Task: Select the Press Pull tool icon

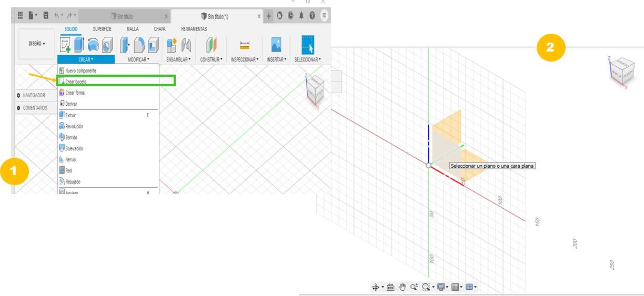Action: click(125, 45)
